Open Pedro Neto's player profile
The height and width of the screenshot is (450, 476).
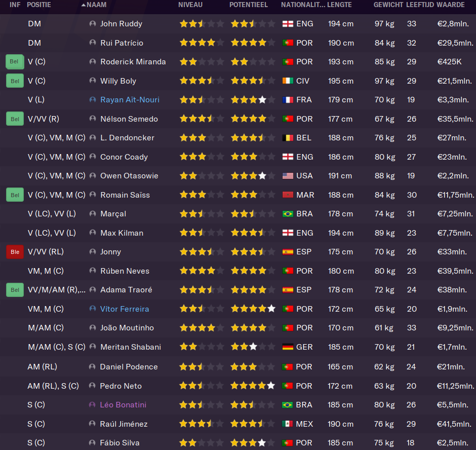(121, 386)
